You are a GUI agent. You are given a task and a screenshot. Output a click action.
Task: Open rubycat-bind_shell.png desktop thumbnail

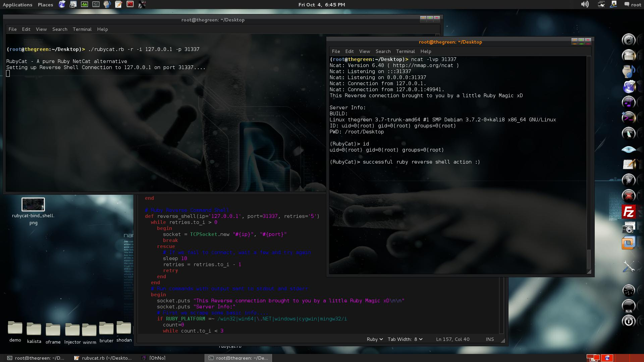[x=33, y=204]
